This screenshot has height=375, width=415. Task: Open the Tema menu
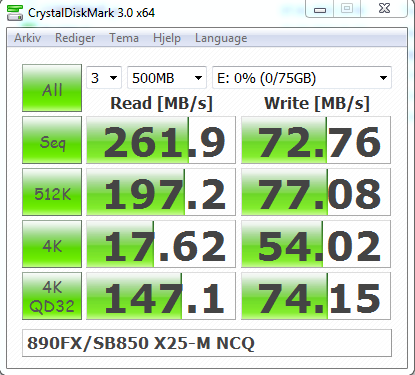tap(124, 38)
